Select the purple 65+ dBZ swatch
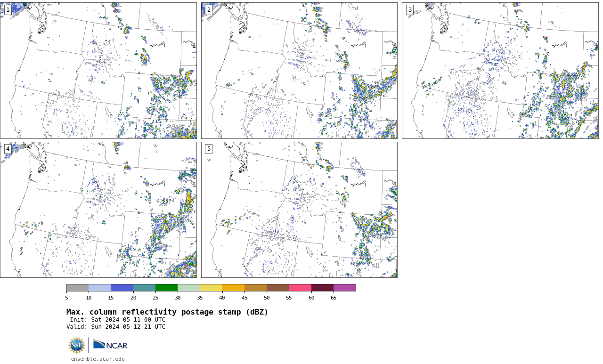 pos(345,288)
